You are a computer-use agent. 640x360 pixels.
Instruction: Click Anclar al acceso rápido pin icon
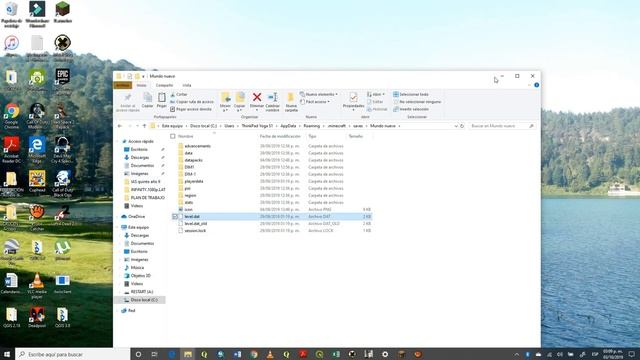click(x=127, y=97)
